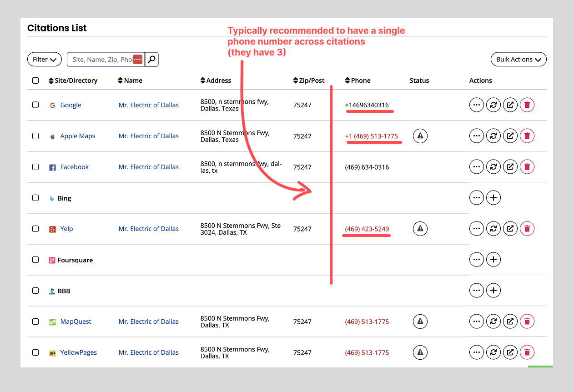574x392 pixels.
Task: Select Google phone +14696340316
Action: pyautogui.click(x=367, y=105)
